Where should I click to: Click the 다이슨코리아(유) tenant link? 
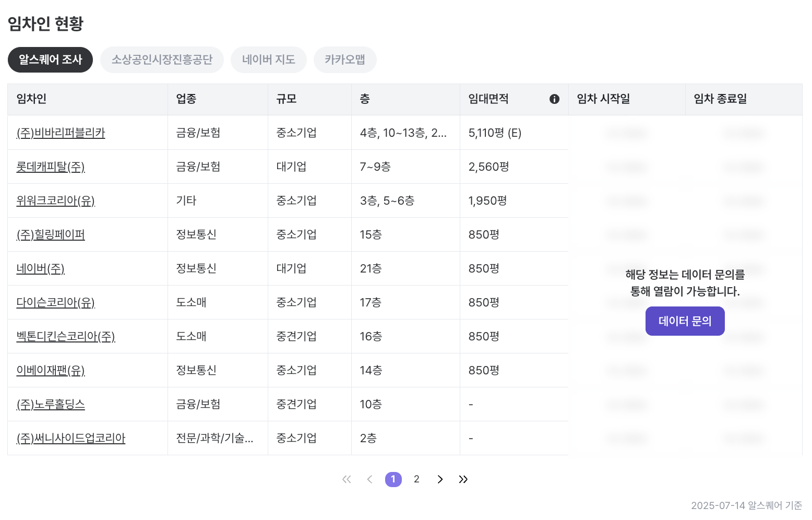[x=55, y=303]
